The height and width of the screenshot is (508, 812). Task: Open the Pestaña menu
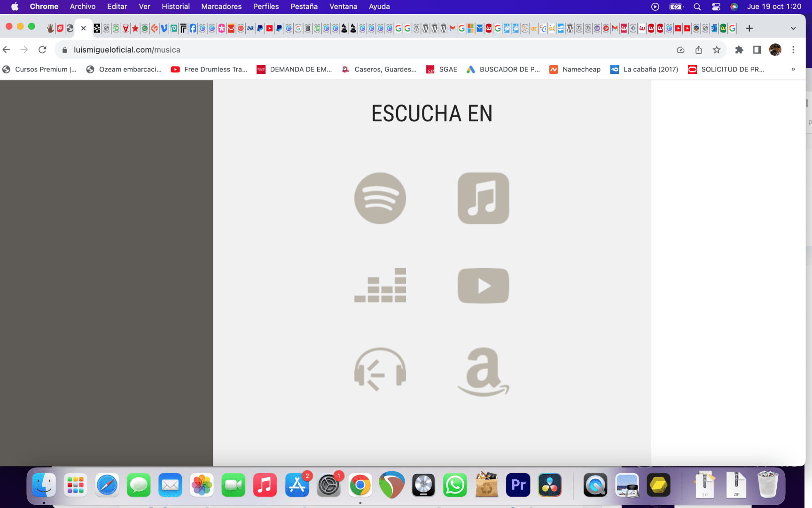click(x=304, y=7)
